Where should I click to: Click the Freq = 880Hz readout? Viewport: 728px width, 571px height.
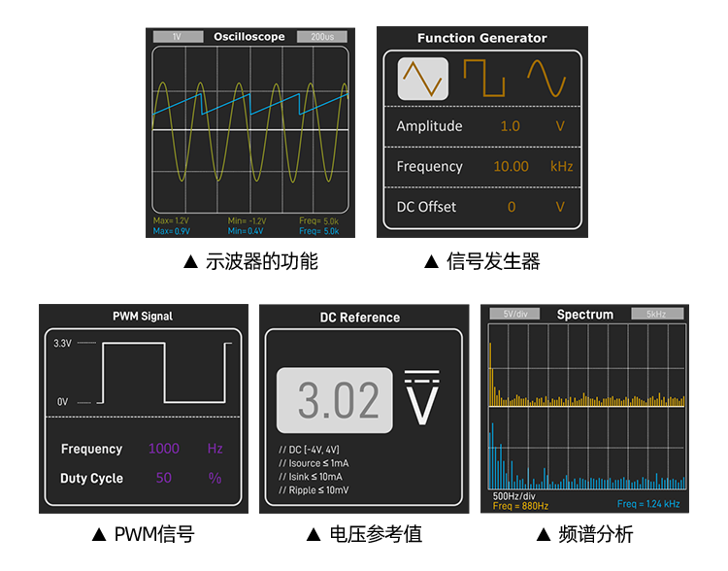tap(520, 506)
